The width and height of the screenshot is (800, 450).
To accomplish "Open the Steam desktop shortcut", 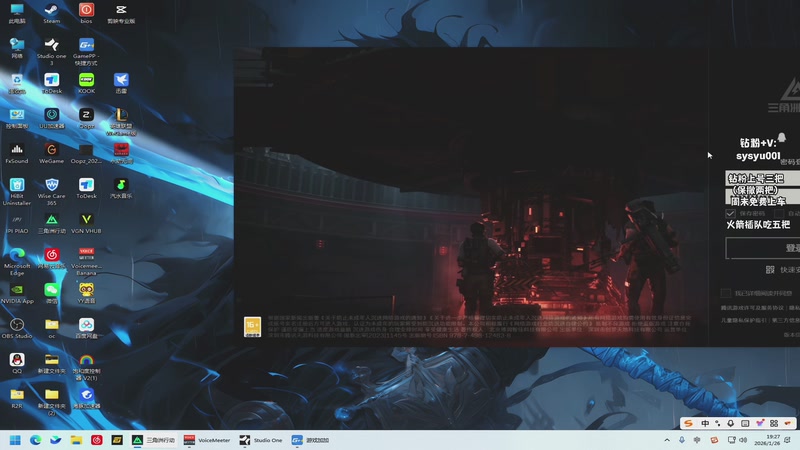I will pyautogui.click(x=52, y=13).
